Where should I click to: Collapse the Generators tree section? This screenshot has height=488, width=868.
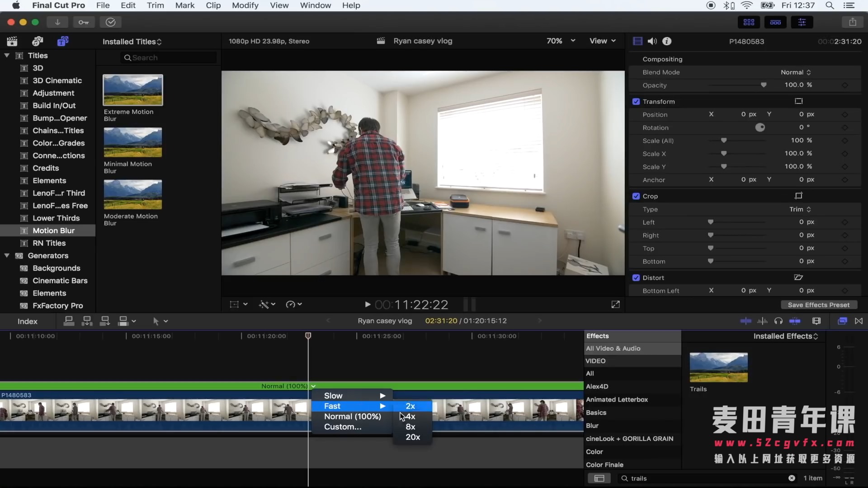point(7,256)
